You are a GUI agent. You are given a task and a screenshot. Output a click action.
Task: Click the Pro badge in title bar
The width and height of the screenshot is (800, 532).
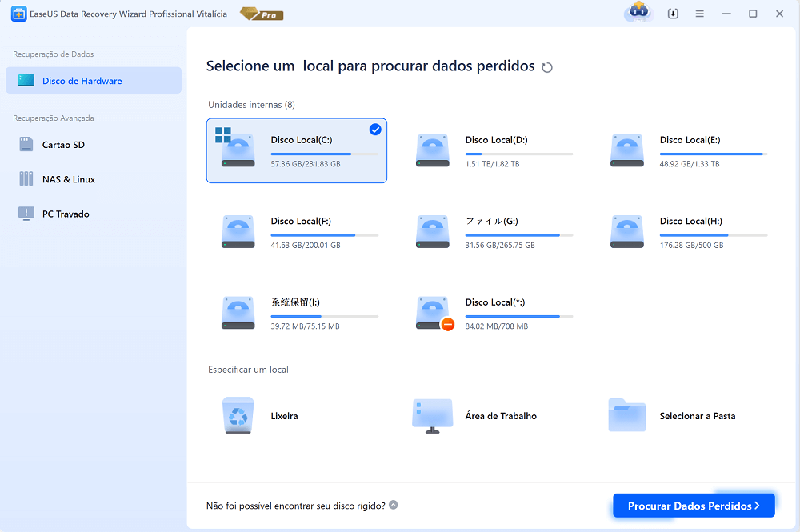(262, 14)
